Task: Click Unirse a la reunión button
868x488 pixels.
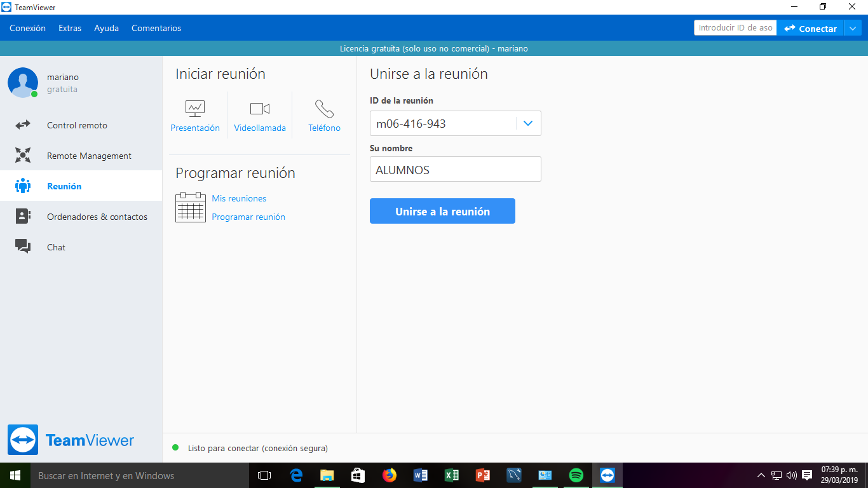Action: pyautogui.click(x=442, y=211)
